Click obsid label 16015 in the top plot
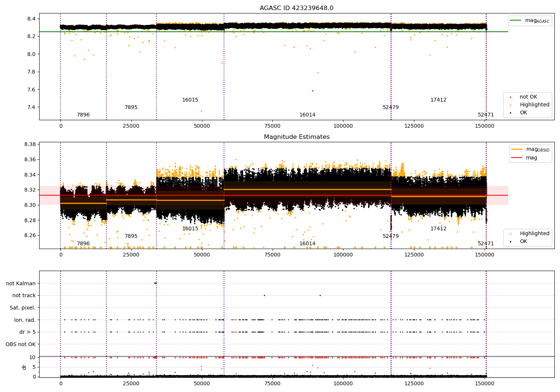The height and width of the screenshot is (392, 560). [x=190, y=100]
